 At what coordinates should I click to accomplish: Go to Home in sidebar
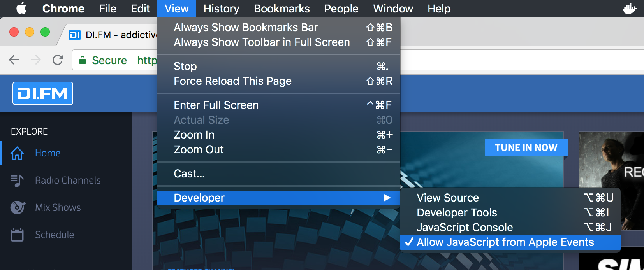click(48, 153)
